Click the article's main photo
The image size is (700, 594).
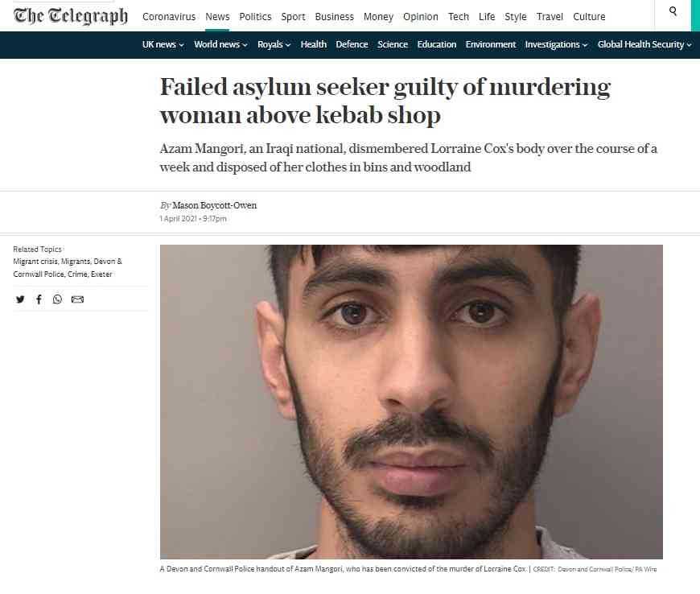(411, 402)
